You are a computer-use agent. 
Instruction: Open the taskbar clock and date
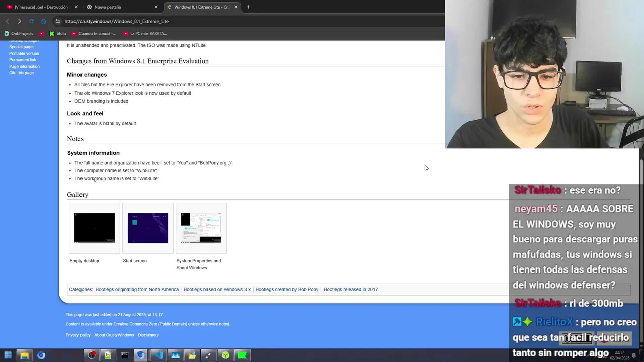click(x=619, y=355)
